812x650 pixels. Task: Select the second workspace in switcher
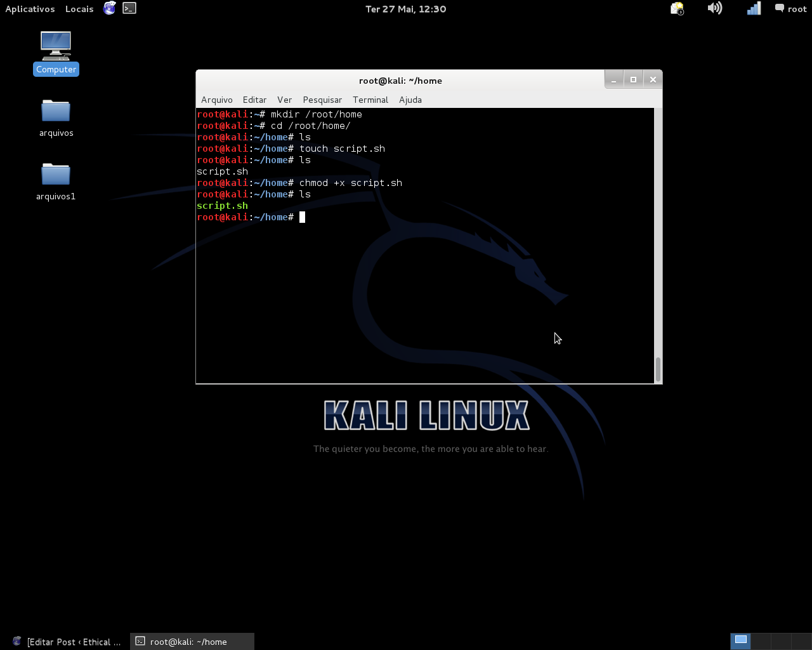[x=761, y=641]
